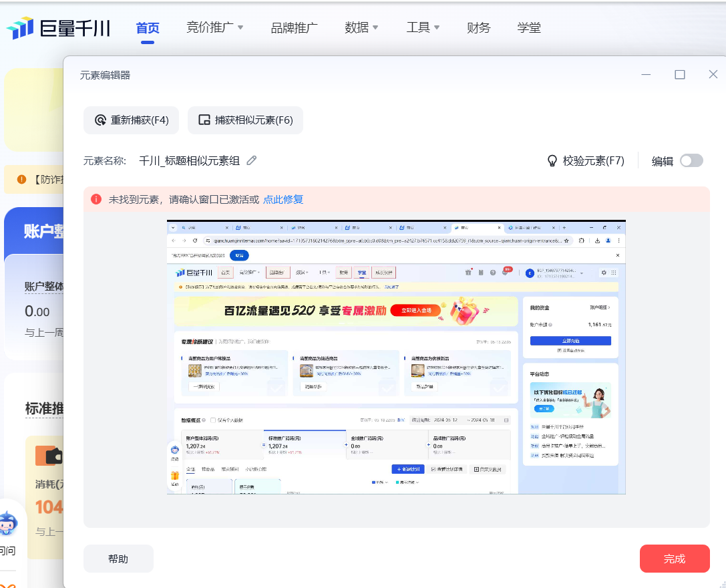
Task: Open the 学堂 navigation item
Action: (529, 28)
